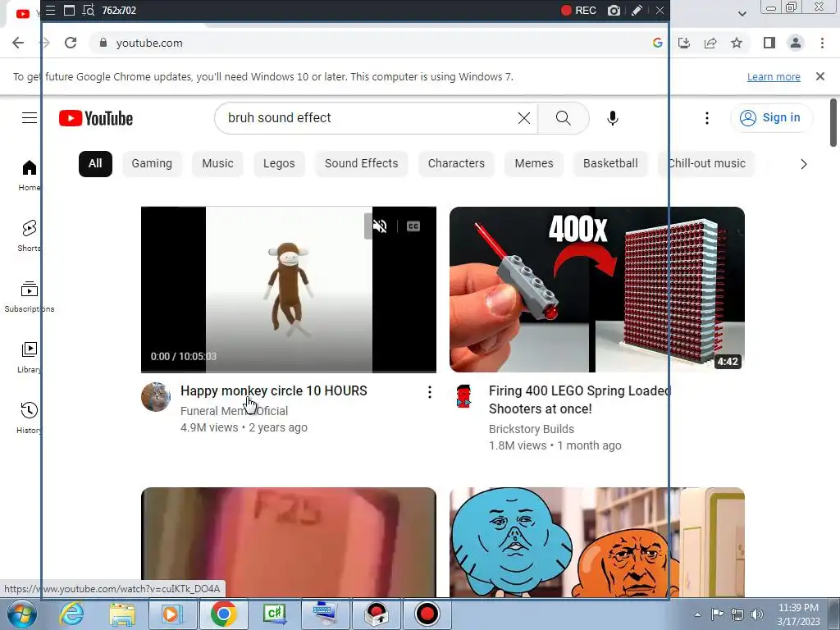Open the Windows Start menu
Viewport: 840px width, 630px height.
point(21,614)
